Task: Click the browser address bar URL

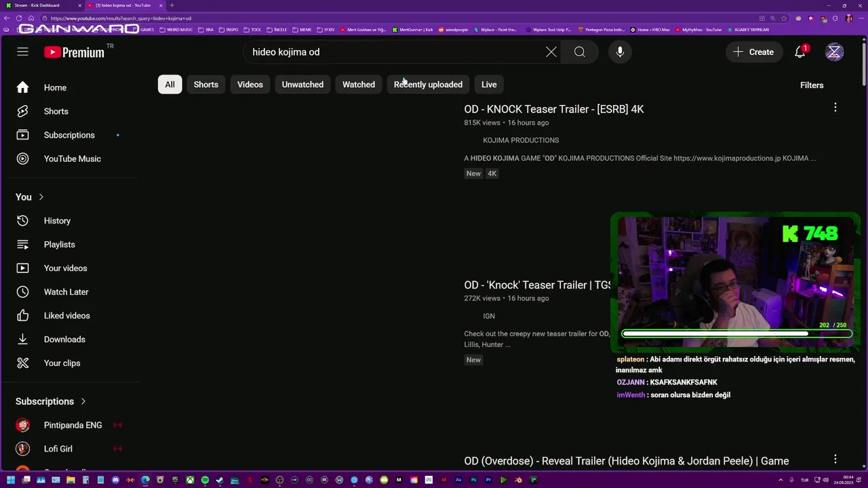Action: click(x=121, y=18)
